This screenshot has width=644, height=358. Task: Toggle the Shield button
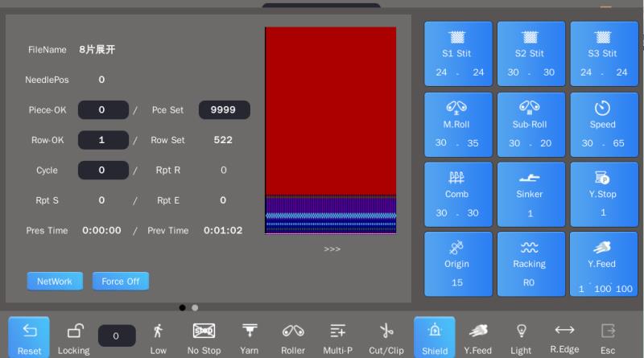point(435,337)
